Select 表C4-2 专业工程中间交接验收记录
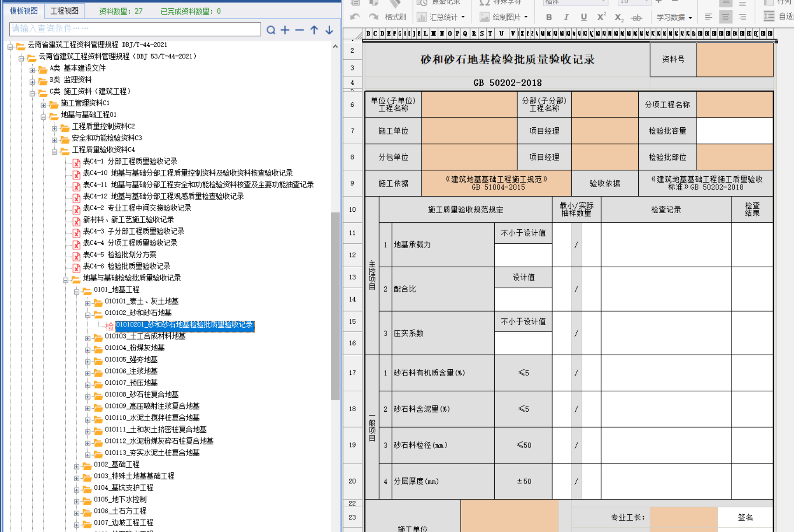 coord(137,208)
